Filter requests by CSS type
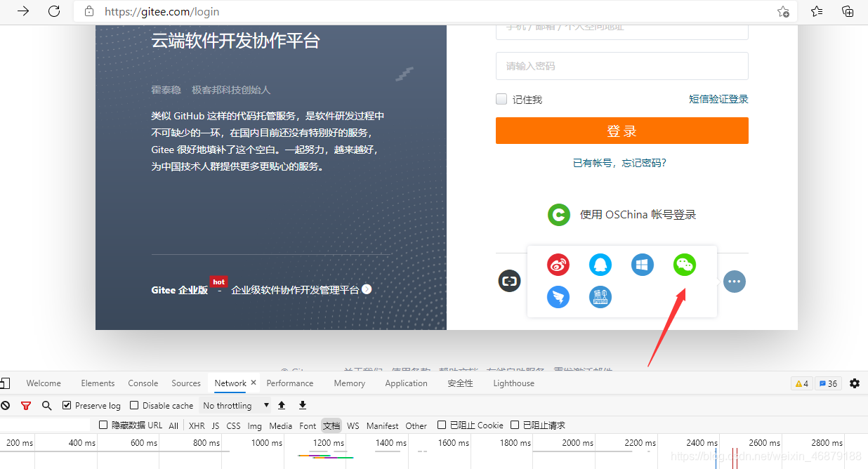 click(x=233, y=425)
